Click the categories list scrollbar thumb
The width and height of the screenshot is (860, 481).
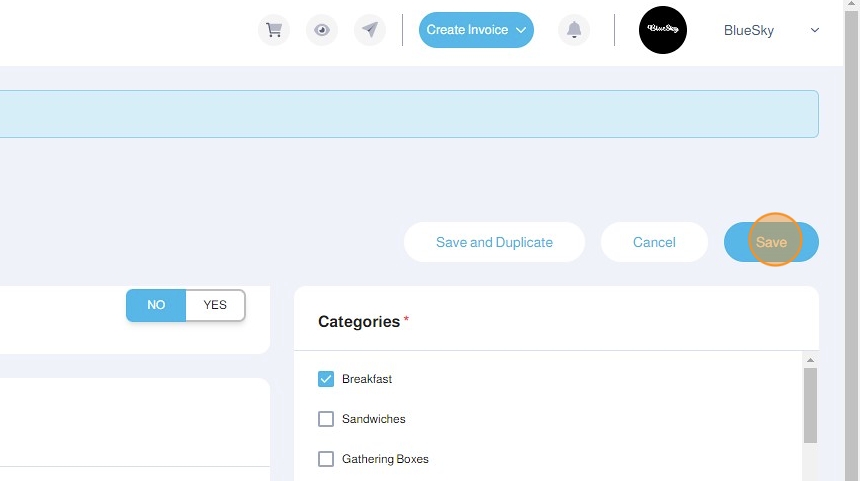coord(810,405)
